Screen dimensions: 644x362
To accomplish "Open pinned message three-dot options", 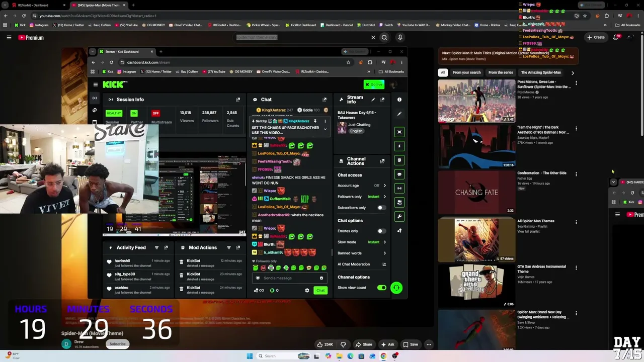I will pyautogui.click(x=325, y=121).
